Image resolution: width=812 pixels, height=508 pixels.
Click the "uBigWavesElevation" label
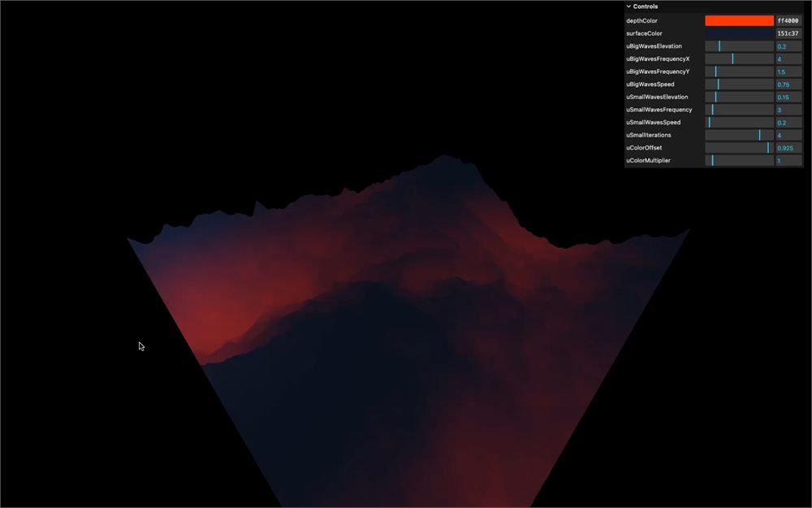click(x=654, y=46)
